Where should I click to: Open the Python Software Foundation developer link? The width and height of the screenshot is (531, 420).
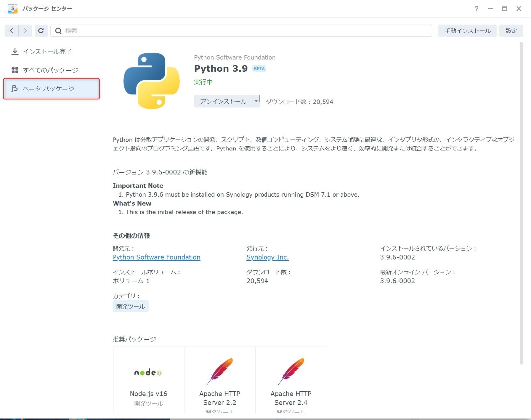point(156,257)
